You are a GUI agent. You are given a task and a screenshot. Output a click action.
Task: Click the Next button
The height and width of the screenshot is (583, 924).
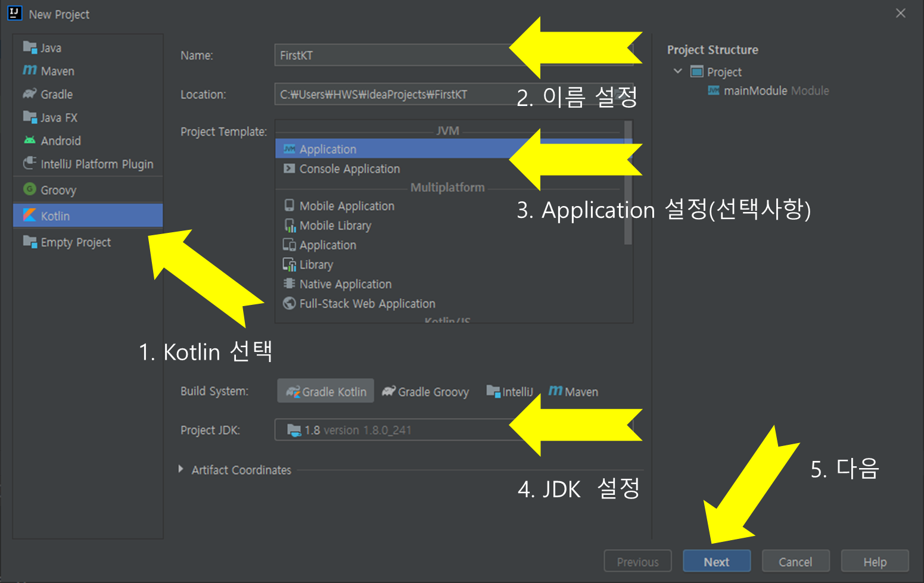coord(717,562)
